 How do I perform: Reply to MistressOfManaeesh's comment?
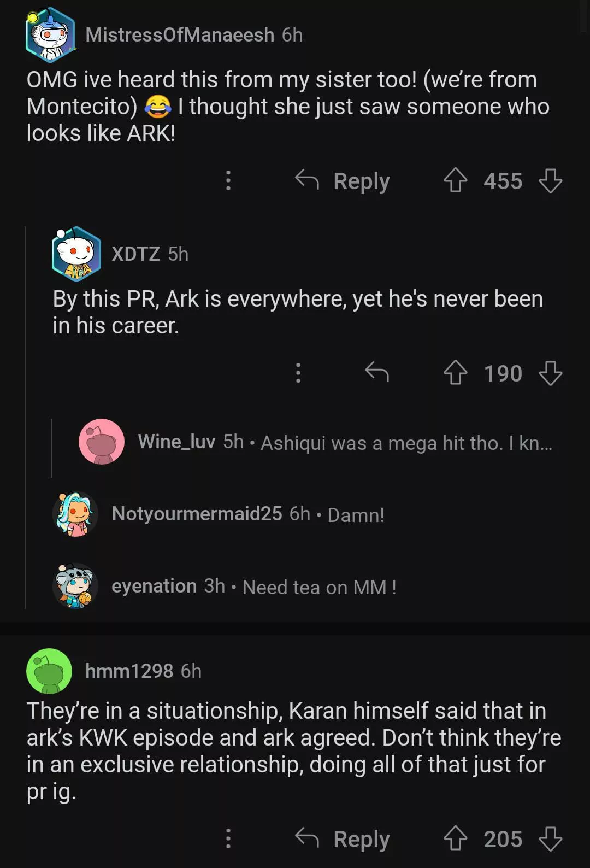click(343, 181)
